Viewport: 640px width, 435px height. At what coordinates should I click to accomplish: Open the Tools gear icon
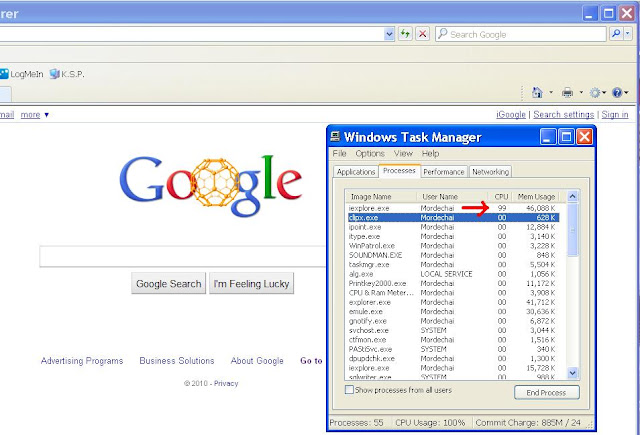pyautogui.click(x=595, y=93)
